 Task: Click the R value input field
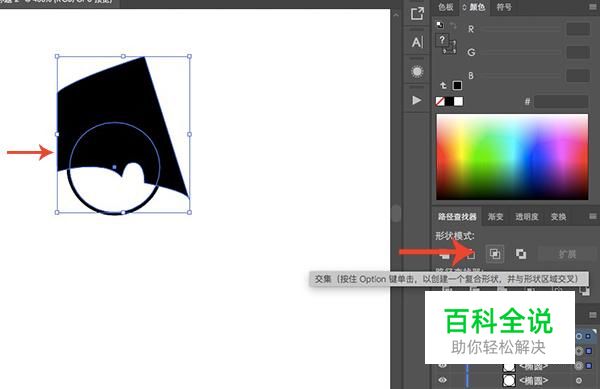tap(578, 29)
